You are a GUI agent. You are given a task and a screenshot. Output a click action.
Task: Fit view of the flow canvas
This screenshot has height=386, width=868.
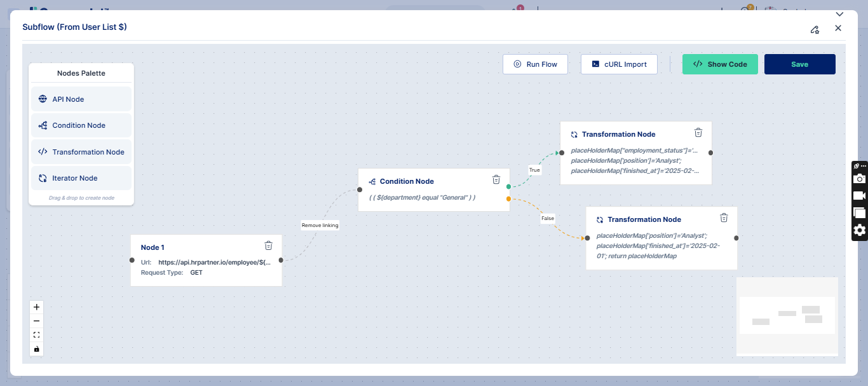[x=36, y=334]
